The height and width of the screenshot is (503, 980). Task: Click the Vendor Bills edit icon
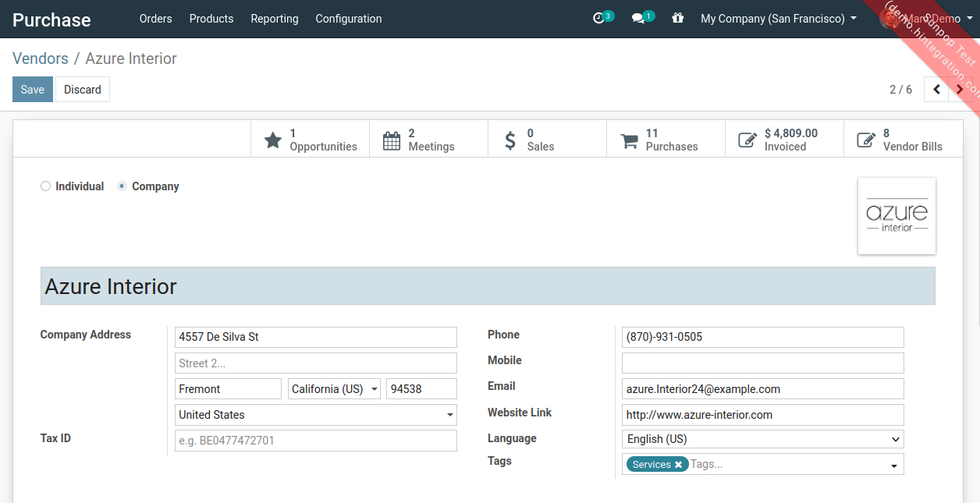[866, 140]
